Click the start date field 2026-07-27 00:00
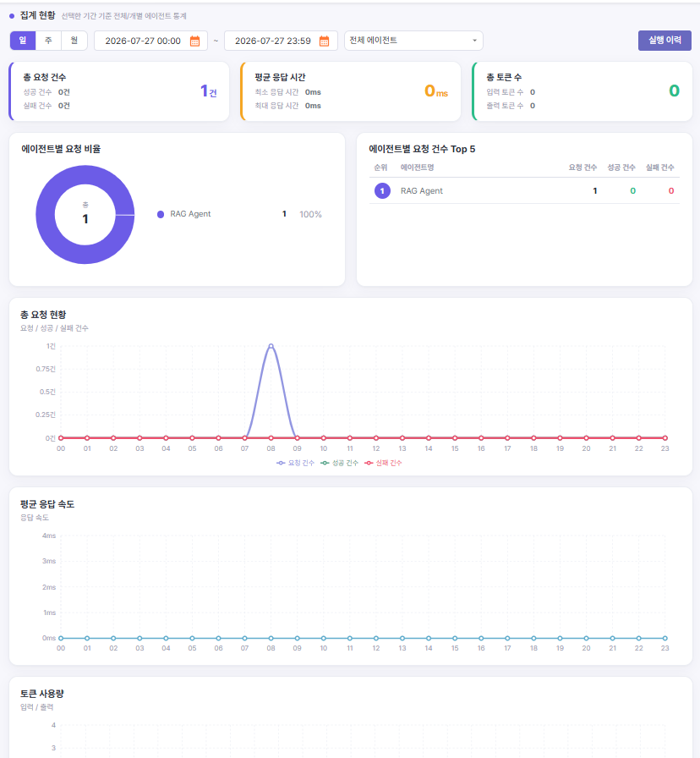700x758 pixels. 150,41
